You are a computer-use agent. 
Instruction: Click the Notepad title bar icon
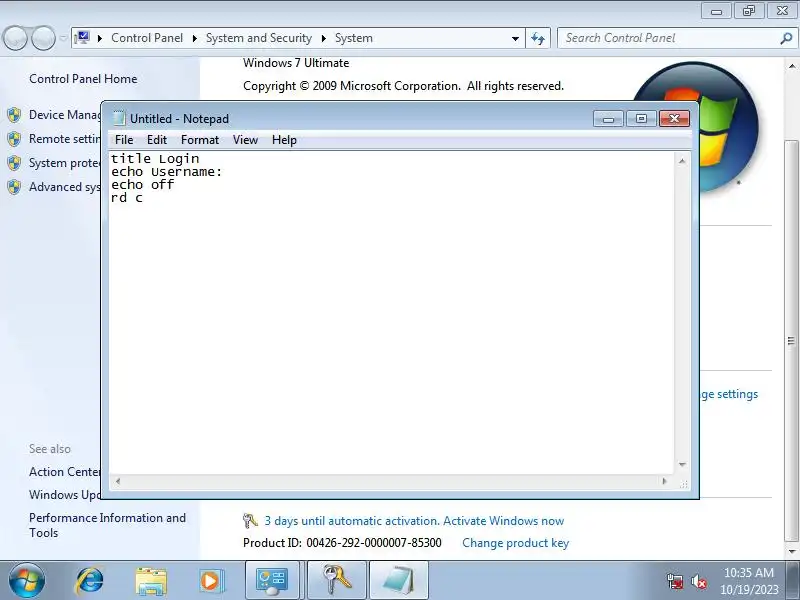[x=119, y=118]
